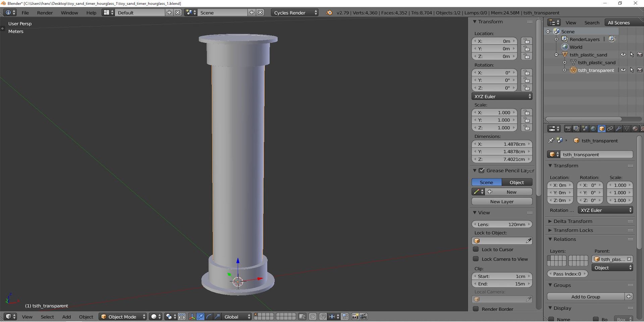Open the File menu
Screen dimensions: 644x322
tap(25, 13)
